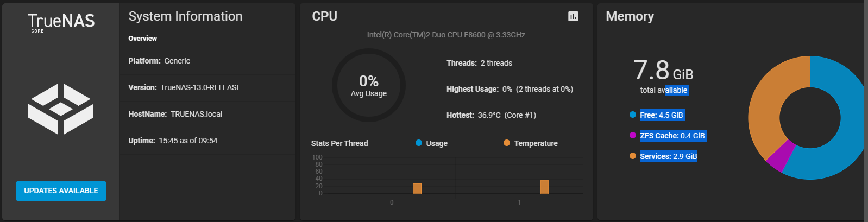Image resolution: width=868 pixels, height=222 pixels.
Task: Click the TrueNAS-13.0-RELEASE version text
Action: point(200,87)
